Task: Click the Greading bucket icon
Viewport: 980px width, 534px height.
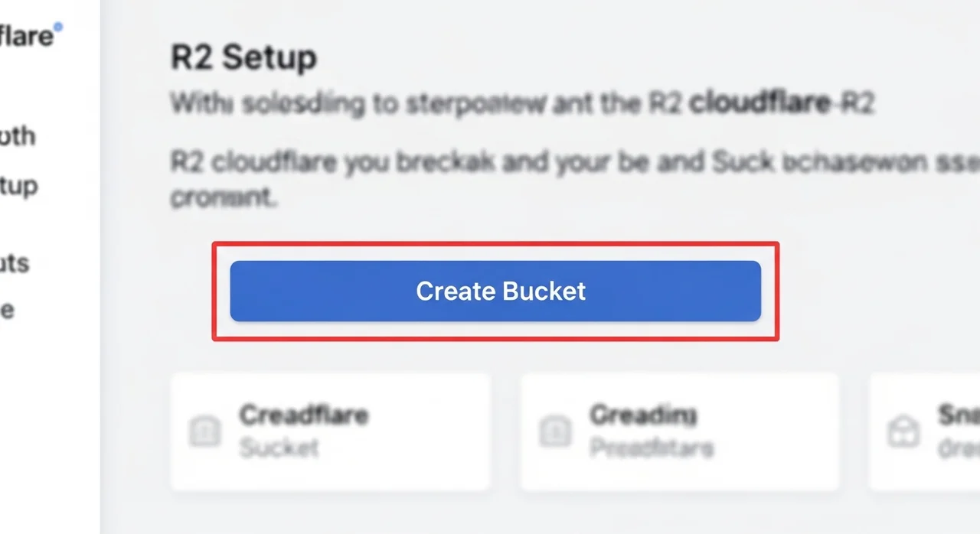Action: [555, 432]
